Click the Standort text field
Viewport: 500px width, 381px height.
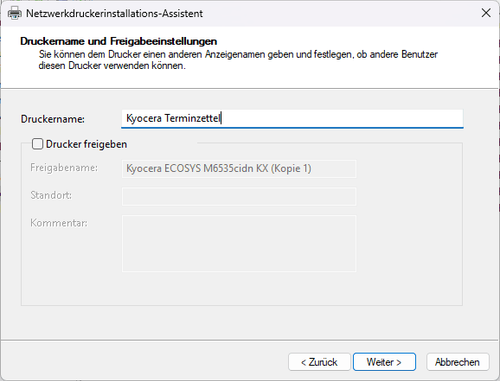point(239,196)
